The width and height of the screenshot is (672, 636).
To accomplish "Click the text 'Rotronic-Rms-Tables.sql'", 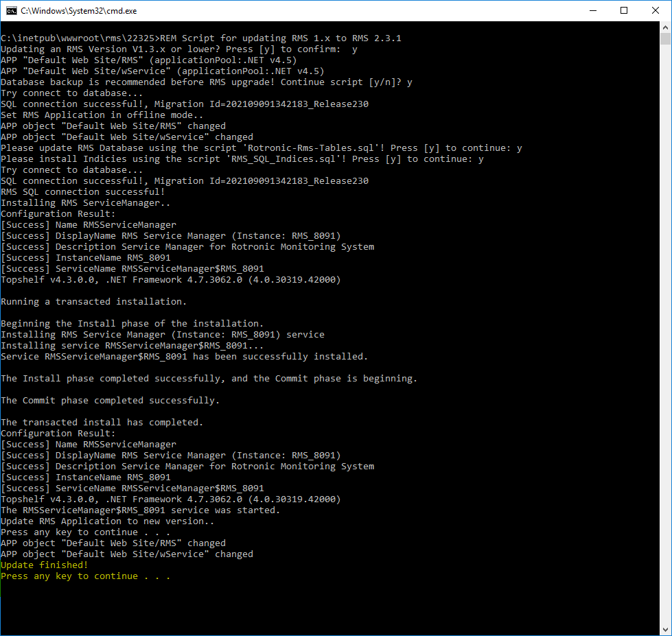I will (x=311, y=148).
